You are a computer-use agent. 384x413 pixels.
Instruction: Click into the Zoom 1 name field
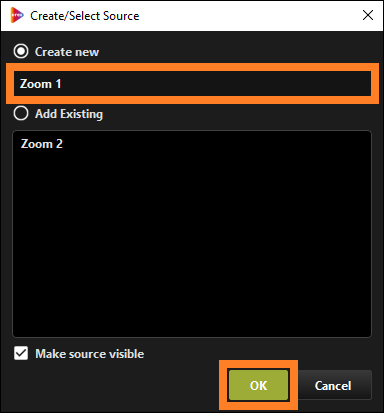tap(192, 83)
